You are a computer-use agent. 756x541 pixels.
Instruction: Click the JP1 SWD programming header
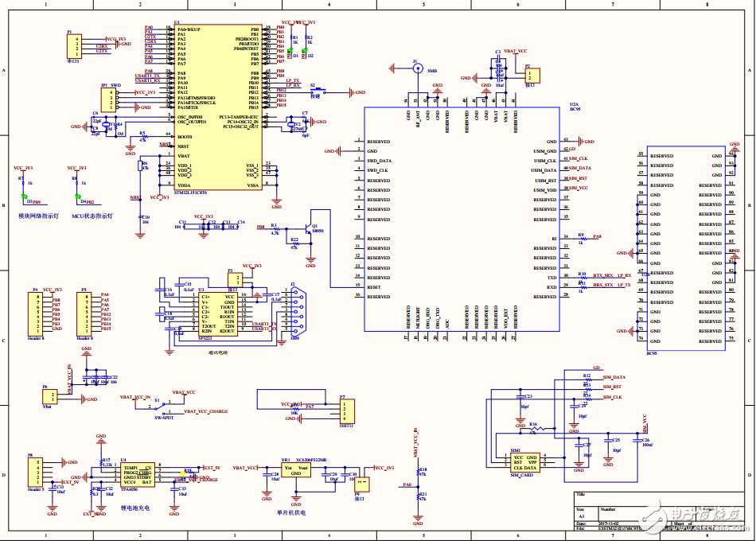pyautogui.click(x=107, y=99)
